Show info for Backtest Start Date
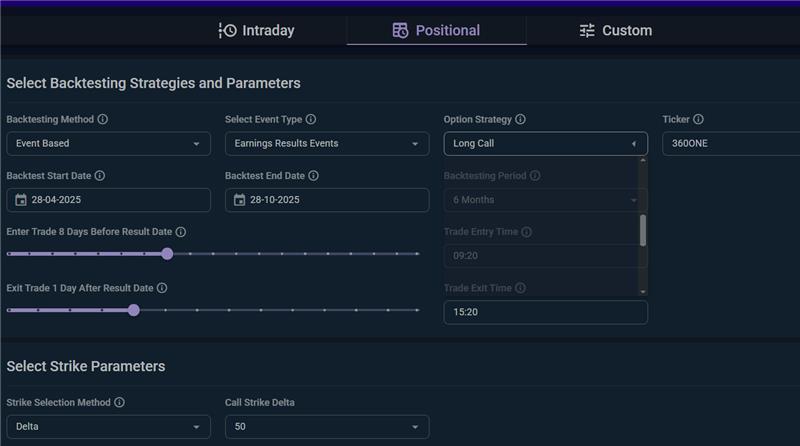Viewport: 800px width, 446px height. tap(99, 176)
